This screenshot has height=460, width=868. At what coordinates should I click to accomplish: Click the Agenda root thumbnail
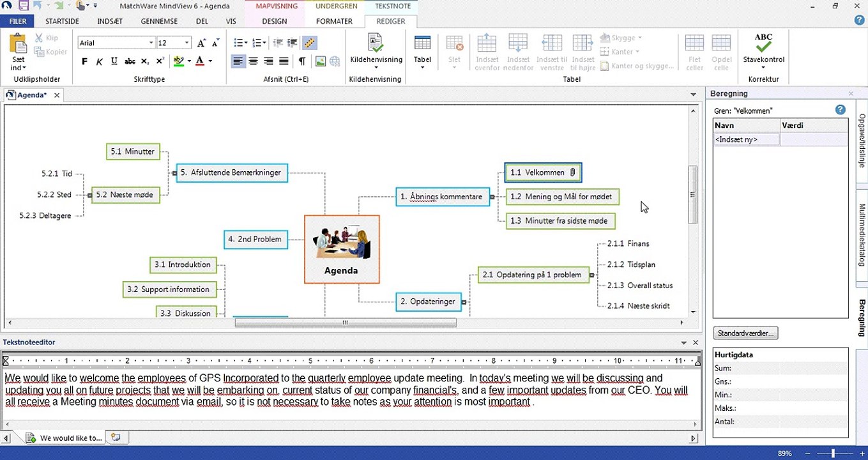(342, 242)
